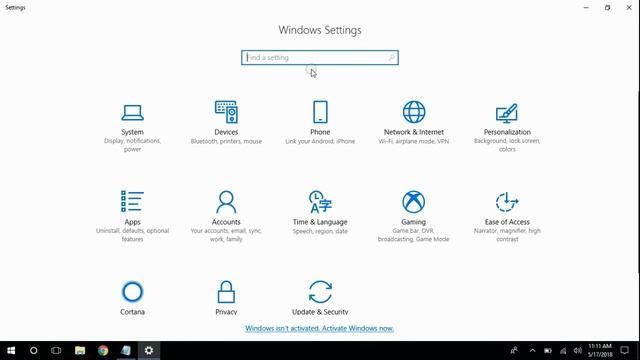The width and height of the screenshot is (640, 360).
Task: Click the 'Link your Android, iPhone' description
Action: coord(320,142)
